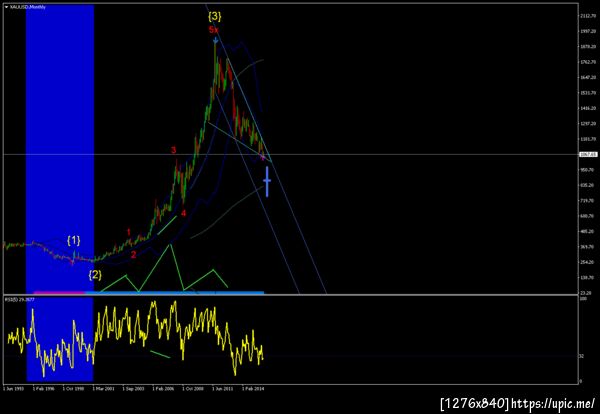The image size is (600, 414).
Task: Click the 23.20 price scale label
Action: [586, 293]
